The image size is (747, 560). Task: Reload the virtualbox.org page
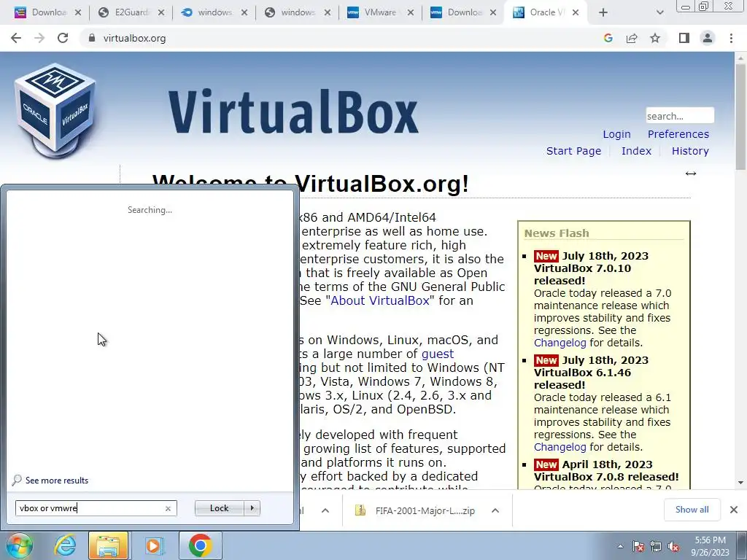pyautogui.click(x=63, y=38)
